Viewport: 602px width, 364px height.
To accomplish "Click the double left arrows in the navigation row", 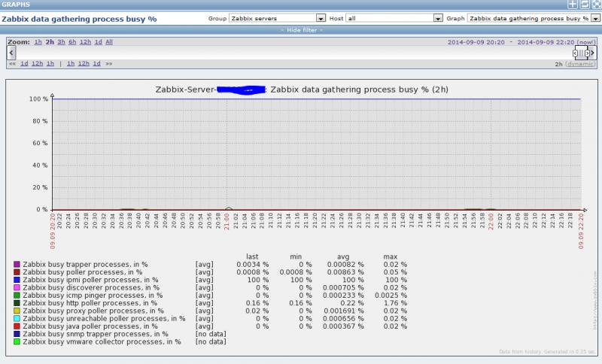I will point(12,64).
